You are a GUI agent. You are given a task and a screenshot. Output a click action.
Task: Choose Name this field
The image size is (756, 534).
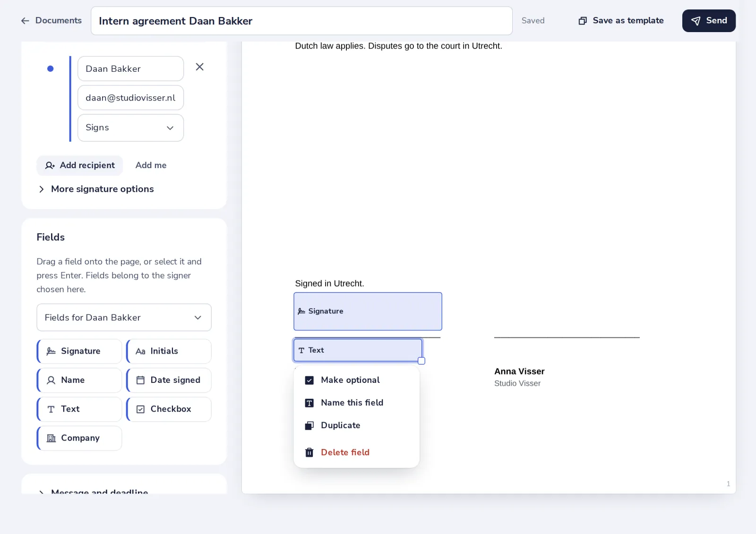click(356, 403)
